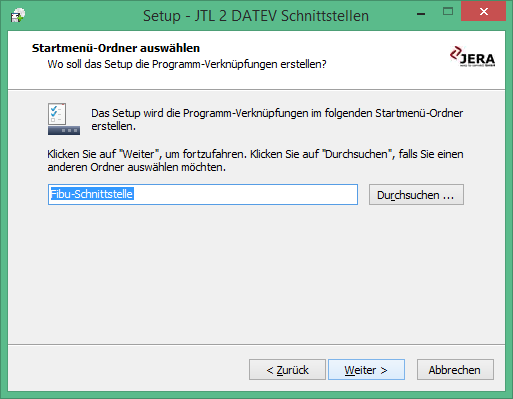This screenshot has height=399, width=513.
Task: Click the separator line above navigation buttons
Action: 256,344
